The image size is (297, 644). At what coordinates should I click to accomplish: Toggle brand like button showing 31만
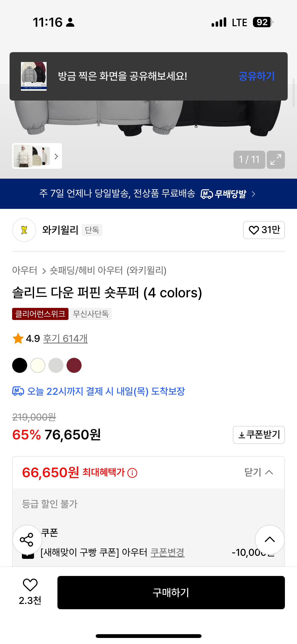pyautogui.click(x=264, y=230)
